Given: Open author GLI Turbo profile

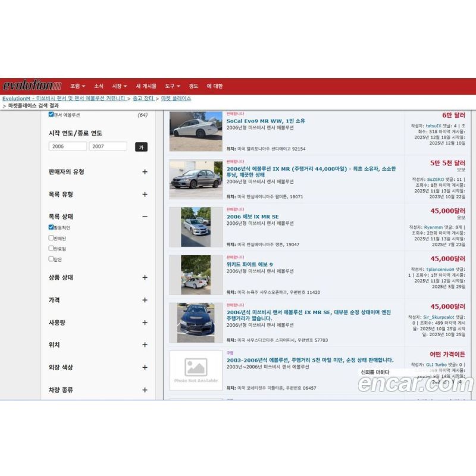Looking at the screenshot, I should click(436, 365).
